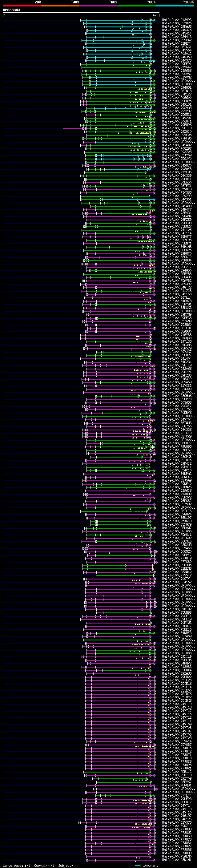
Task: Select the UniRef100_Q94G51 hit name
Action: (177, 88)
